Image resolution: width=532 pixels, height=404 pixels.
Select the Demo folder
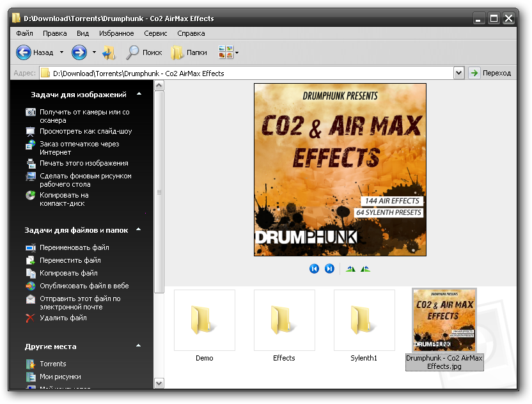coord(205,320)
